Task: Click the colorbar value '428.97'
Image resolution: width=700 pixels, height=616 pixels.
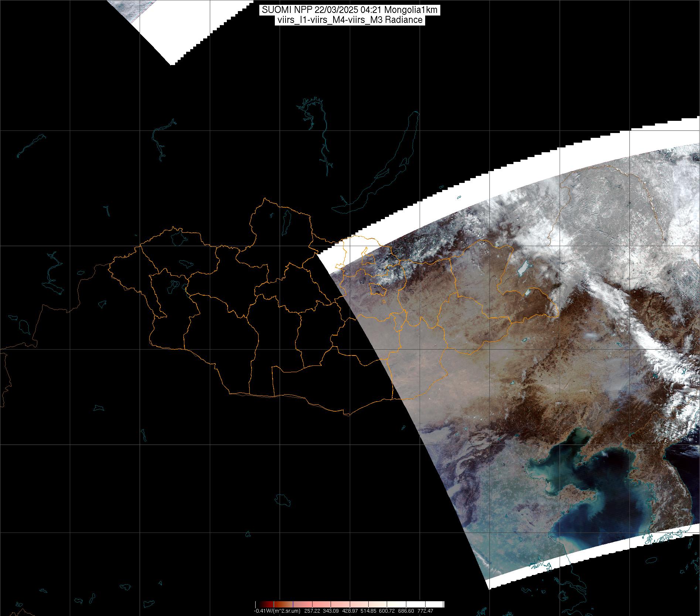Action: (x=350, y=611)
